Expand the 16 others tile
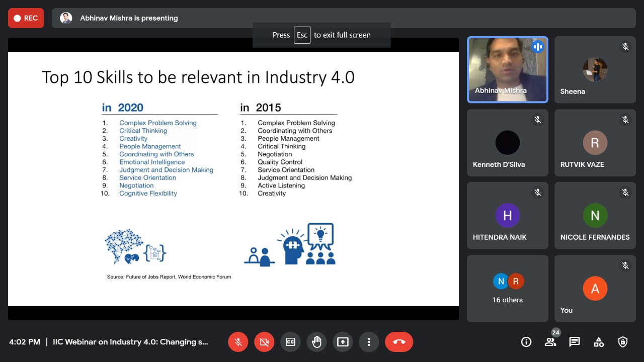The height and width of the screenshot is (362, 644). [507, 289]
